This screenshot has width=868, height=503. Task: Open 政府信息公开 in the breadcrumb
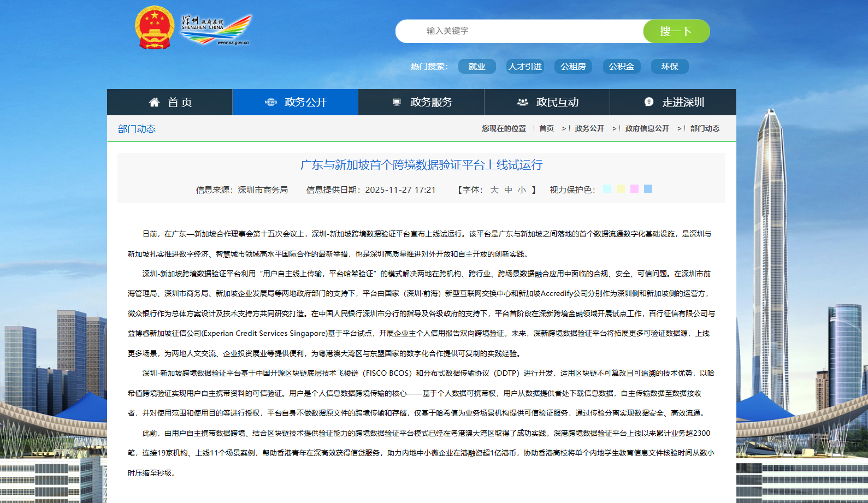(647, 129)
